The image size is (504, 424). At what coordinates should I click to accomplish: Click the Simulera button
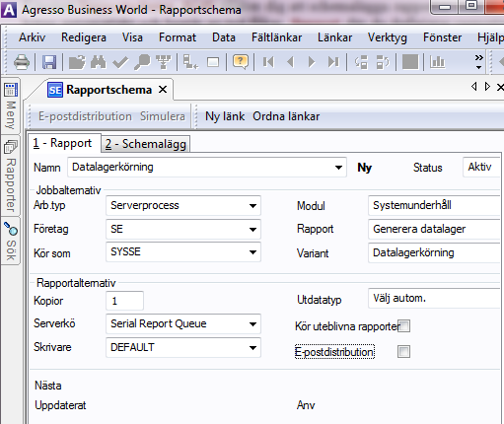click(163, 116)
